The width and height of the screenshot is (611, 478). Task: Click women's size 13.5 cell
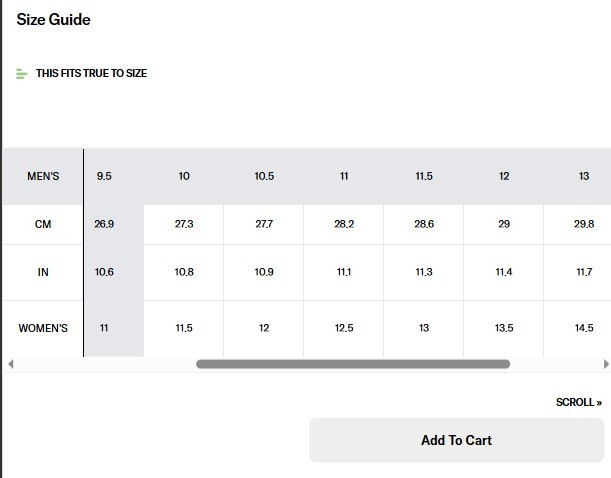[504, 328]
